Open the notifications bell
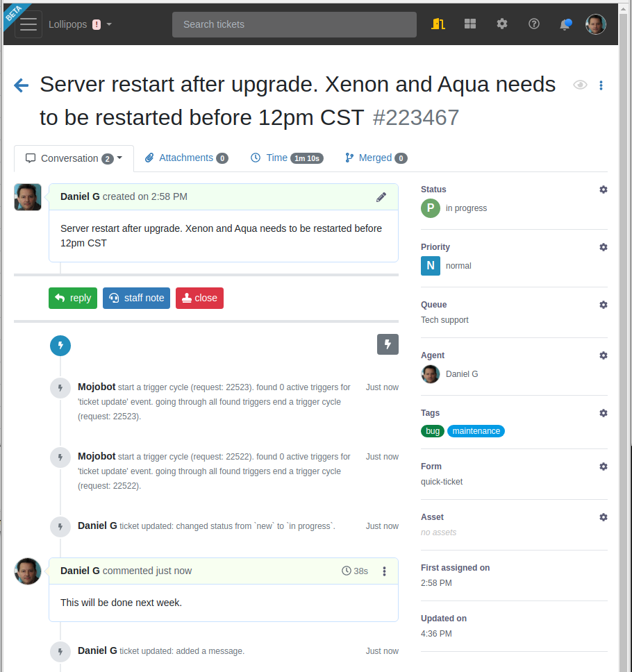Image resolution: width=632 pixels, height=672 pixels. 565,24
